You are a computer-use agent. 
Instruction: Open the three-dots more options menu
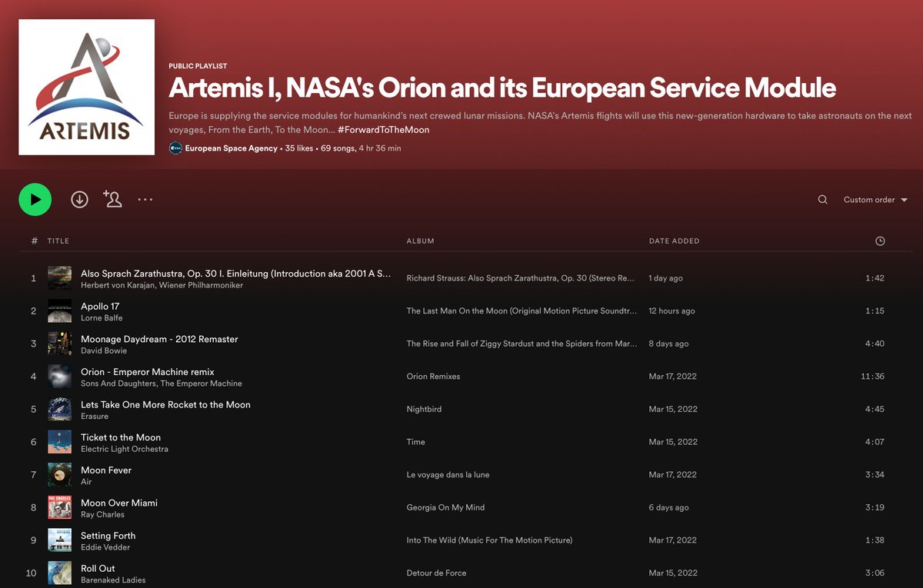tap(145, 200)
